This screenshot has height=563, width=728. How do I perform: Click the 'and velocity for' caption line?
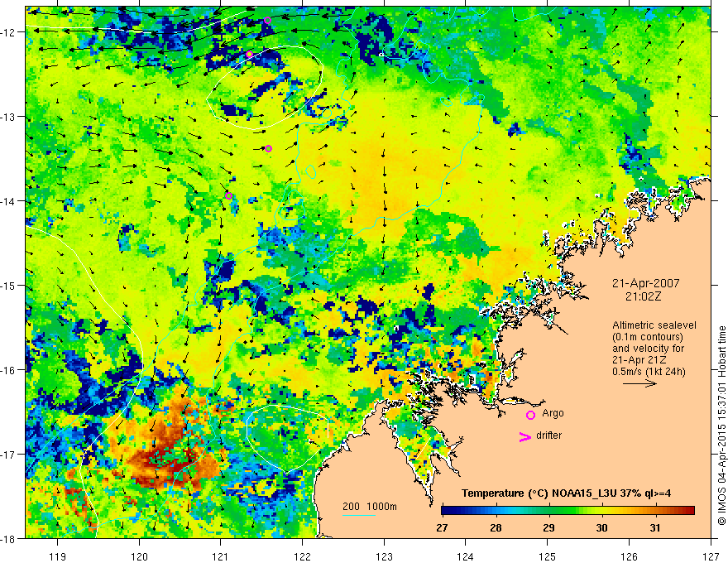tap(648, 349)
